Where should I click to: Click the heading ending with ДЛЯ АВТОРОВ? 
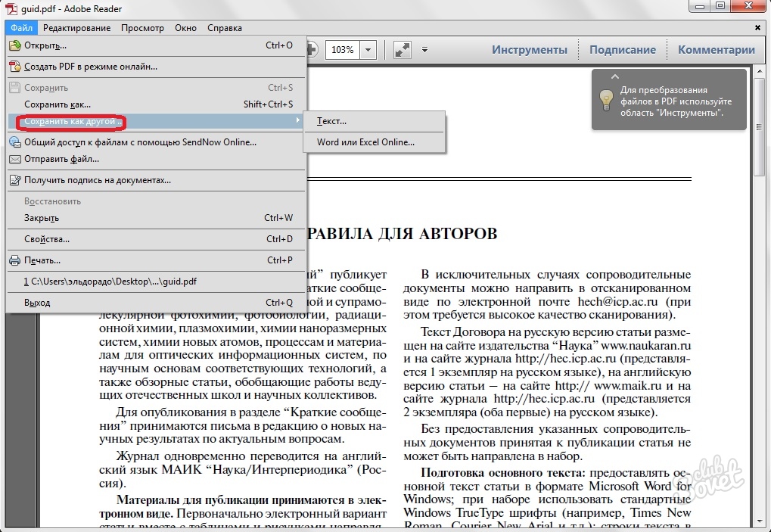click(403, 234)
